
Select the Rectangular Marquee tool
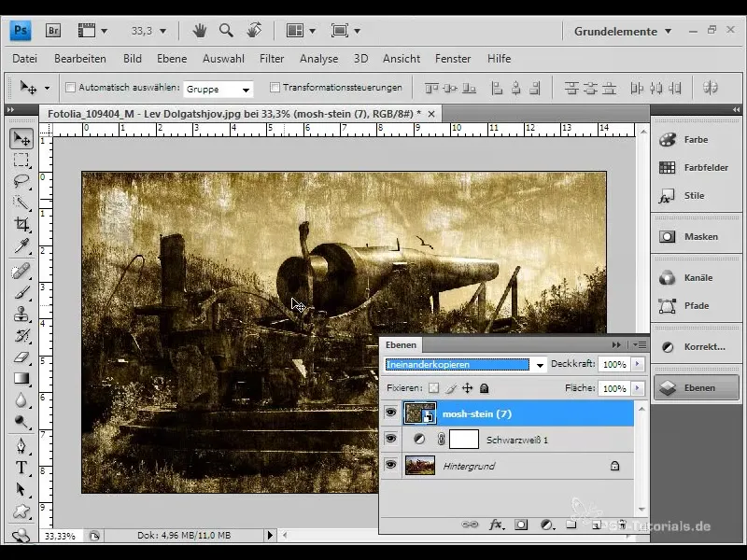coord(21,160)
